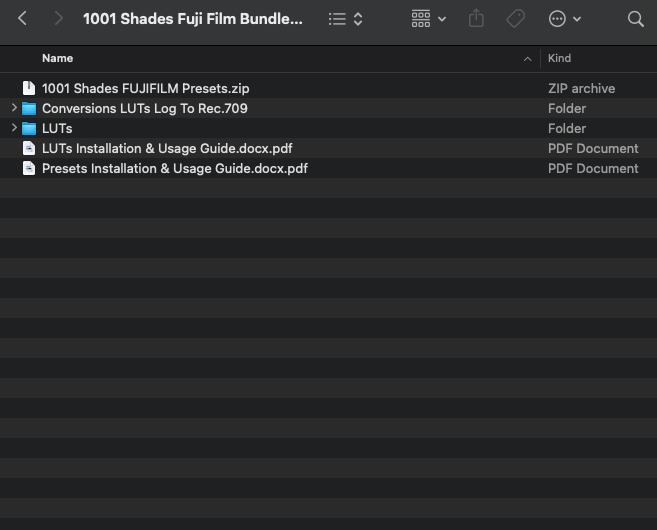Image resolution: width=657 pixels, height=530 pixels.
Task: Click the Forward navigation arrow
Action: (58, 19)
